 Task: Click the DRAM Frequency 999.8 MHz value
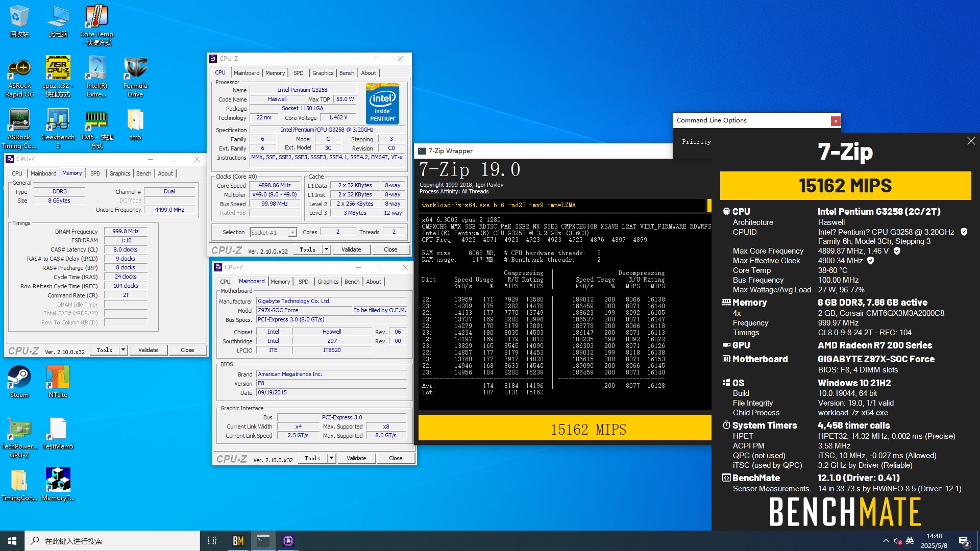(x=126, y=232)
